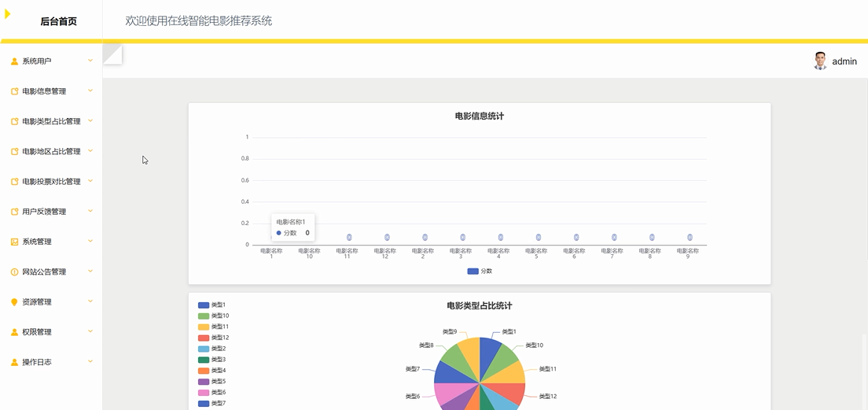Expand the 用户反馈管理 chevron
Viewport: 868px width, 410px height.
tap(90, 211)
